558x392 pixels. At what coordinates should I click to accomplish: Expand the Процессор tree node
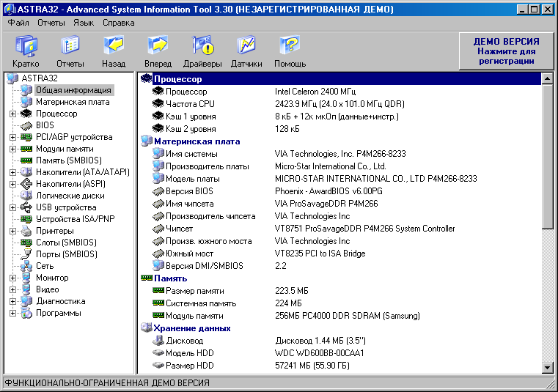click(x=12, y=114)
